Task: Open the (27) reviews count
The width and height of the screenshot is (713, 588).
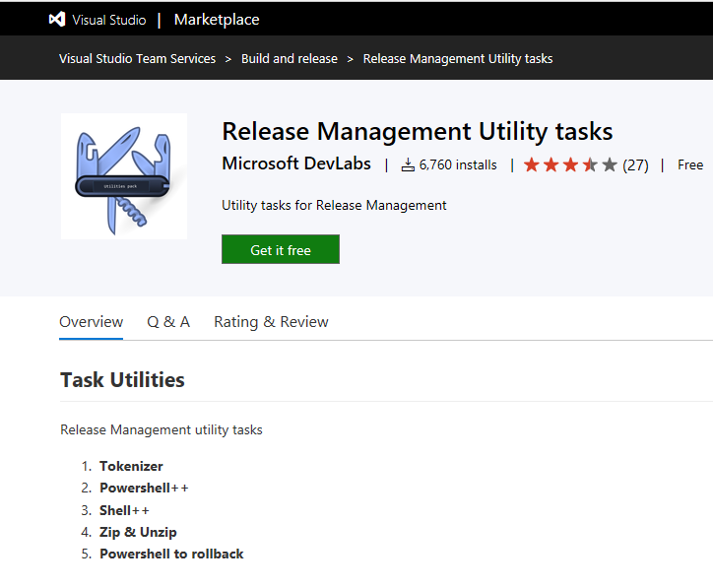Action: (x=636, y=165)
